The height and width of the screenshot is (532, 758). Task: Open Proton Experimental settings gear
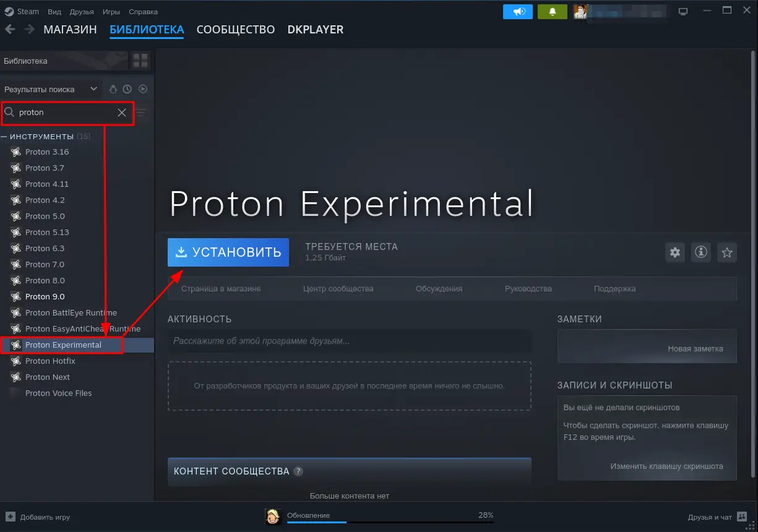675,252
